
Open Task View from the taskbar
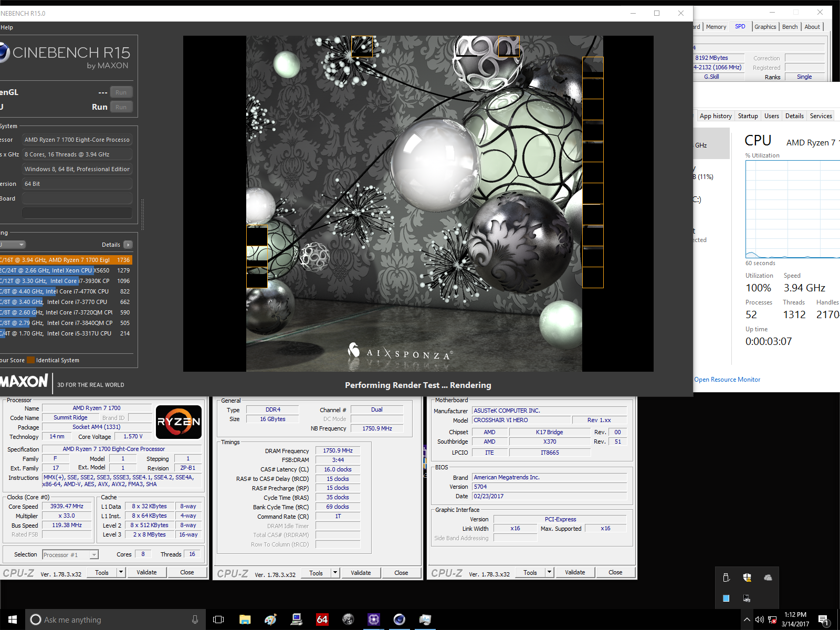218,619
